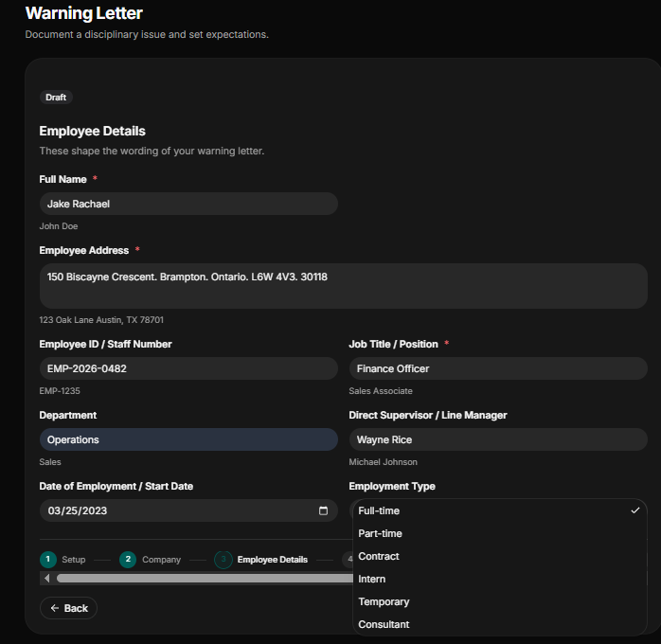The height and width of the screenshot is (644, 661).
Task: Click into the Full Name field
Action: [x=188, y=204]
